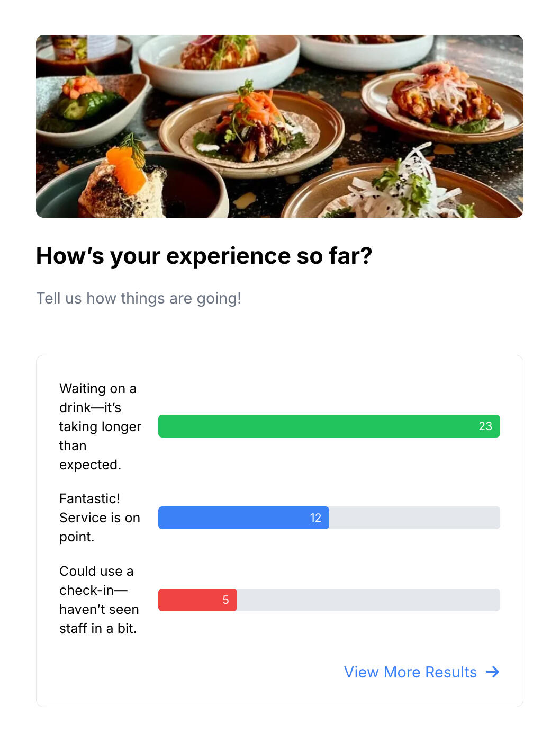Click the "How's your experience so far?" heading
This screenshot has height=749, width=560.
coord(204,256)
